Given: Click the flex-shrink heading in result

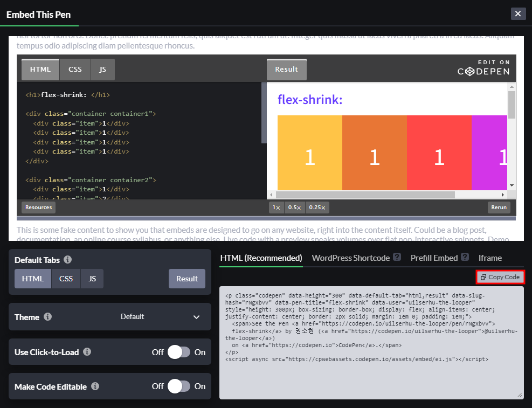Looking at the screenshot, I should click(x=310, y=100).
